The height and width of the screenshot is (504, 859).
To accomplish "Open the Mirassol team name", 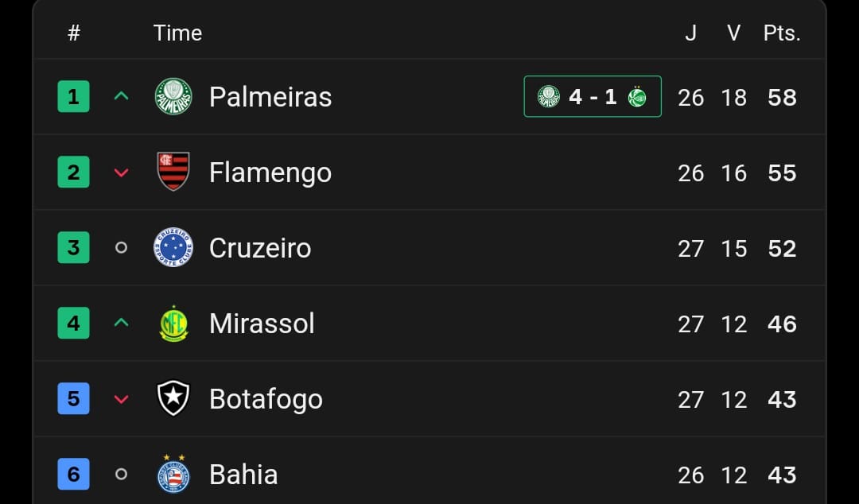I will pos(262,324).
